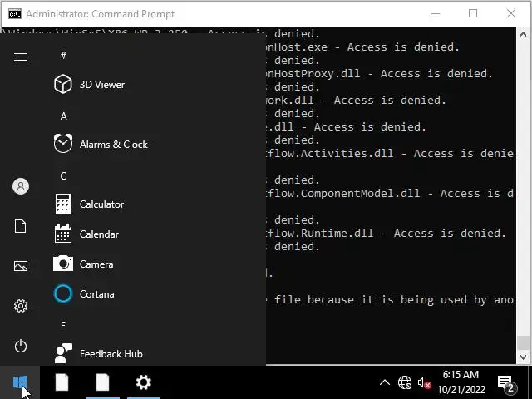532x399 pixels.
Task: Open the Feedback Hub icon
Action: (x=63, y=353)
